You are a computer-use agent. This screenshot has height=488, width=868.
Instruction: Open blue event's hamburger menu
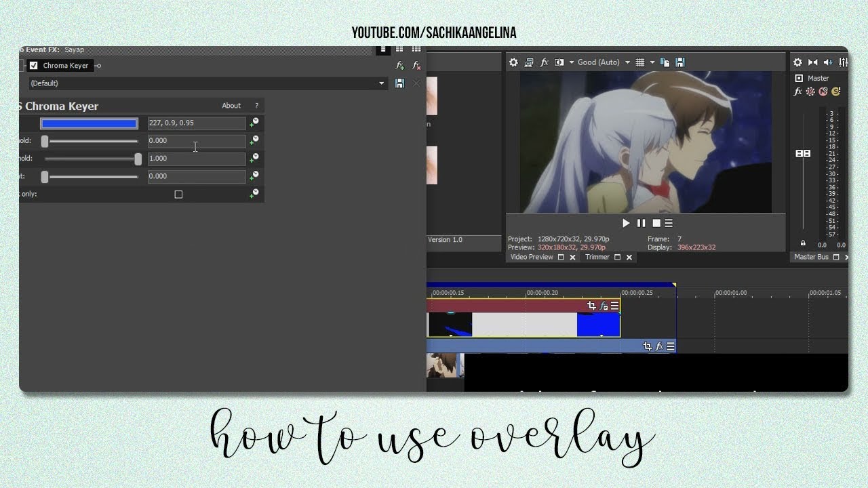[x=670, y=346]
